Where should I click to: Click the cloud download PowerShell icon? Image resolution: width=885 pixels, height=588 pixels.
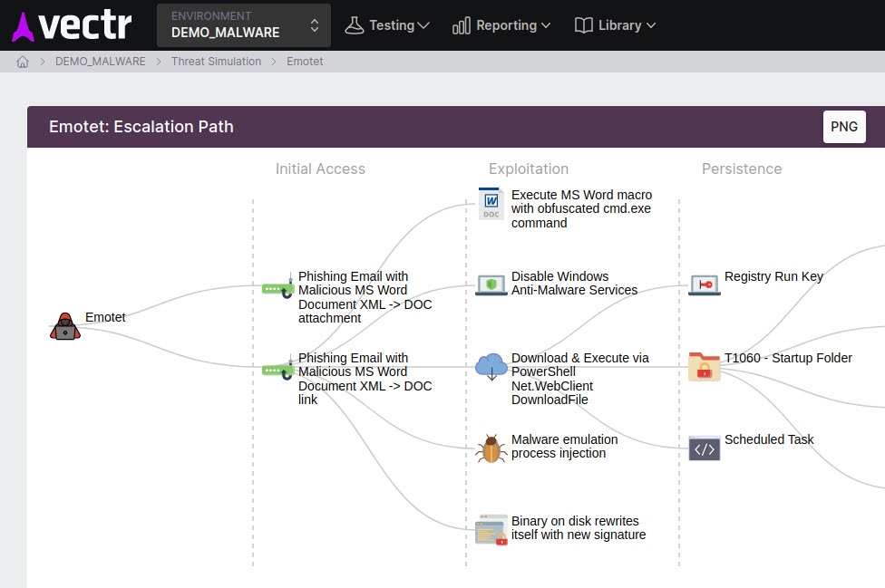pos(491,367)
